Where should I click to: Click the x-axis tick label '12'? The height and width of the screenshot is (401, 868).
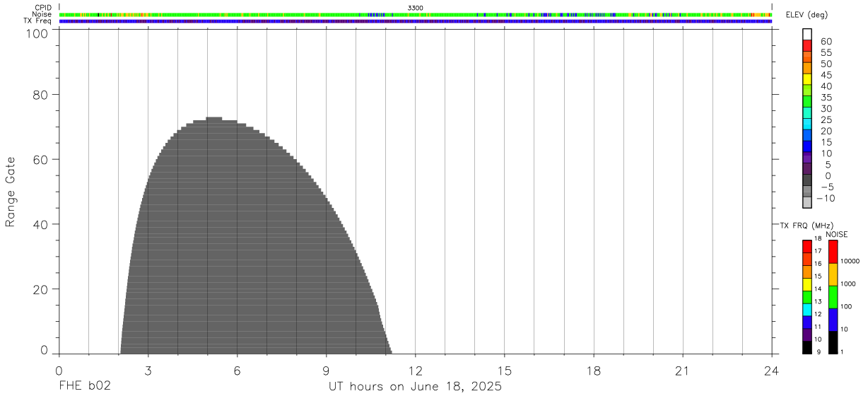415,371
